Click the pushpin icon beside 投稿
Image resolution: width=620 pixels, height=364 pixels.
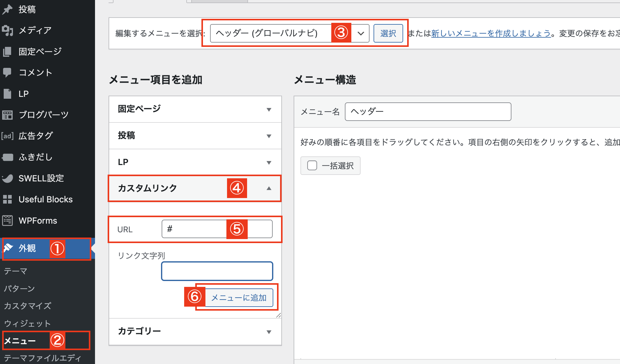click(7, 10)
